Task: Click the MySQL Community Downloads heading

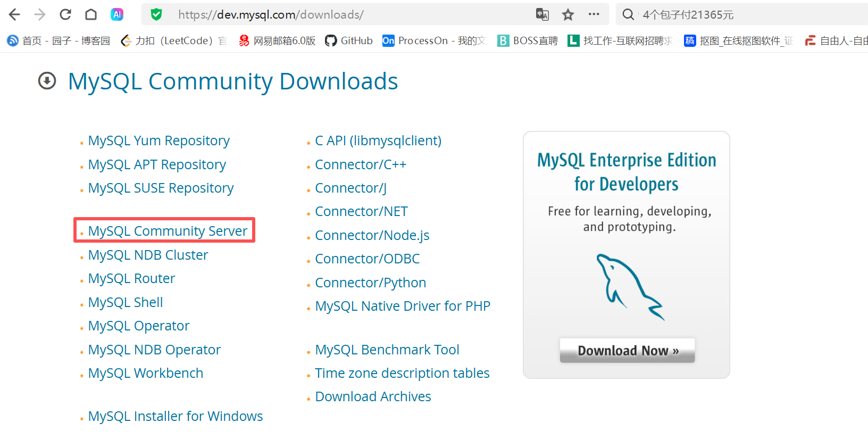Action: click(233, 81)
